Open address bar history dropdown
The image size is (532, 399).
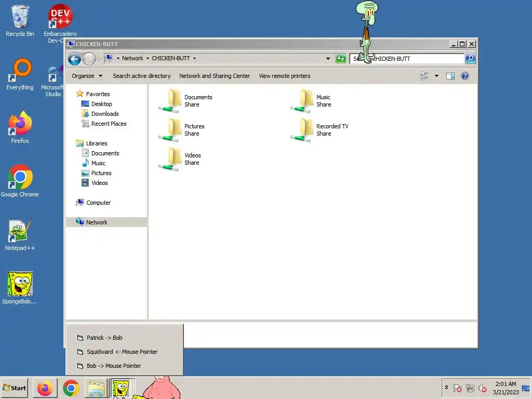point(328,58)
